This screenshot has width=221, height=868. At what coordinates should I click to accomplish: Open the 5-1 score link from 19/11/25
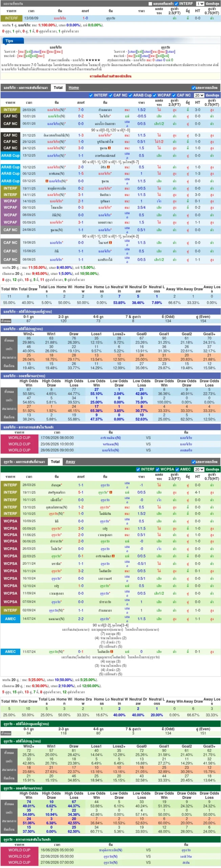click(x=81, y=492)
